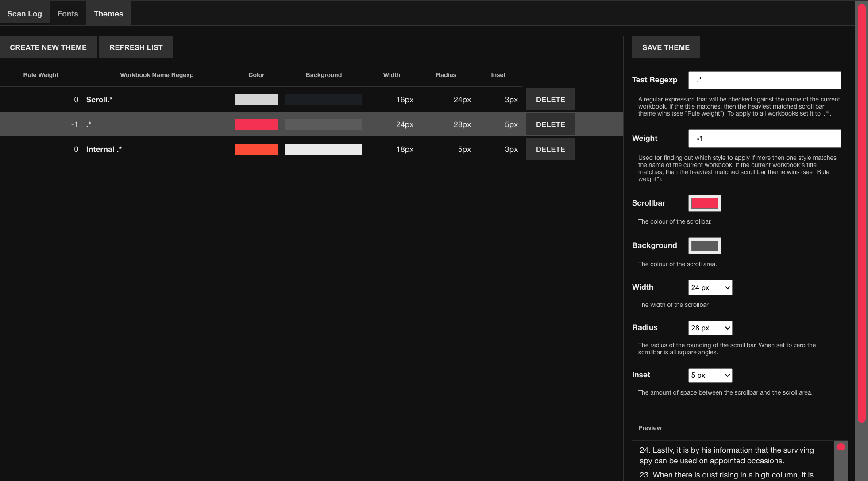Delete the highlighted .* theme rule
This screenshot has height=481, width=868.
550,124
